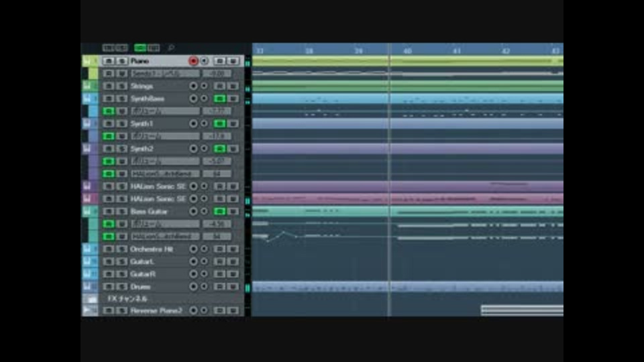Toggle monitor on the Piano track
Viewport: 644px width, 362px height.
click(x=204, y=61)
